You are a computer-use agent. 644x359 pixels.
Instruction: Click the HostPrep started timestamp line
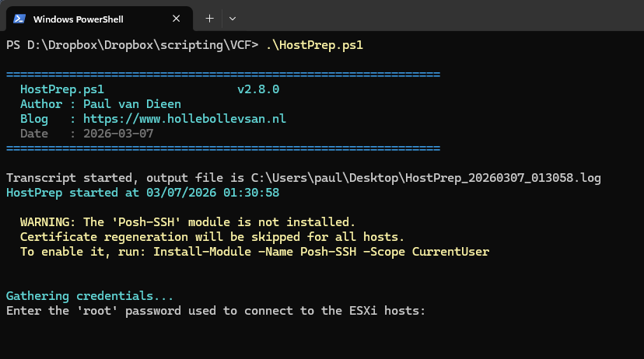point(142,192)
